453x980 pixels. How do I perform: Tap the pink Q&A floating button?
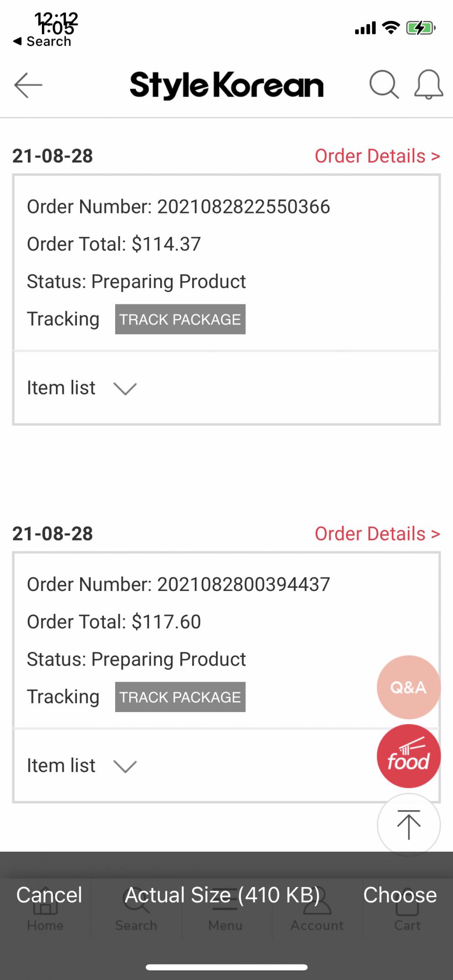[x=408, y=687]
